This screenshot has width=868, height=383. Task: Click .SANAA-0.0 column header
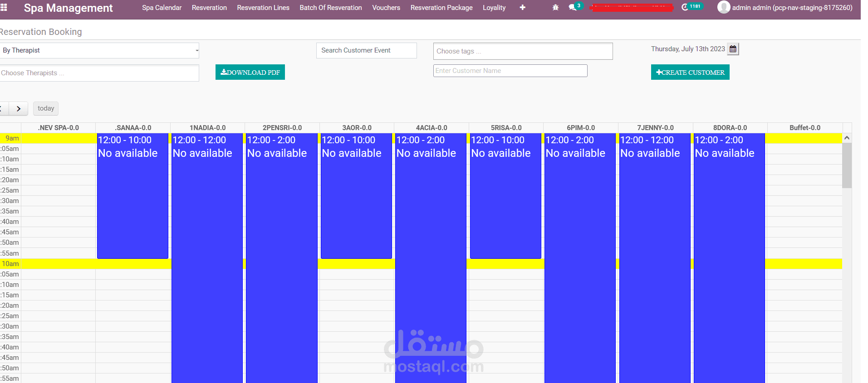(x=133, y=128)
